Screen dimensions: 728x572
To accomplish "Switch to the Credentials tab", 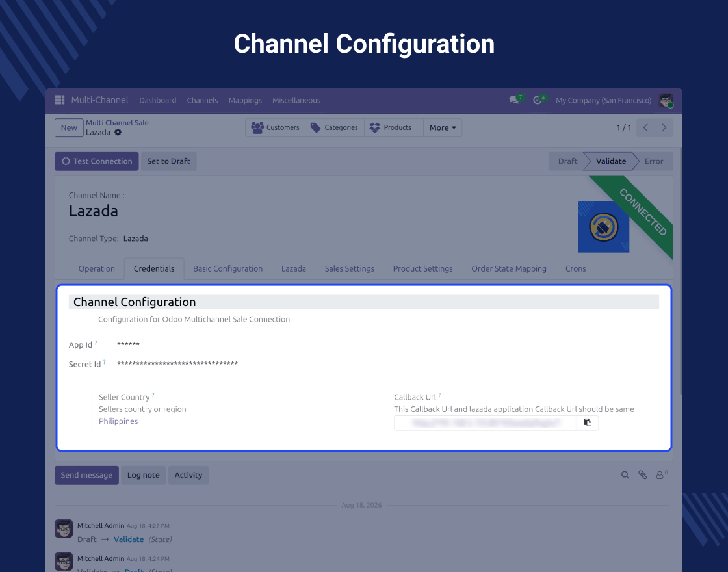I will coord(154,269).
